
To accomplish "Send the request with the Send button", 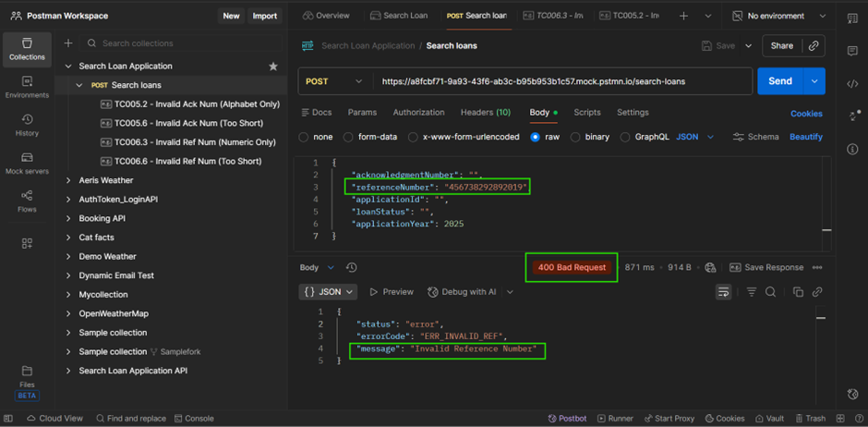I will coord(780,81).
